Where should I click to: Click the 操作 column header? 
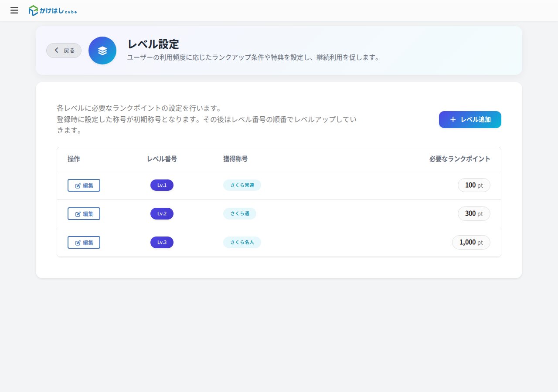[74, 159]
